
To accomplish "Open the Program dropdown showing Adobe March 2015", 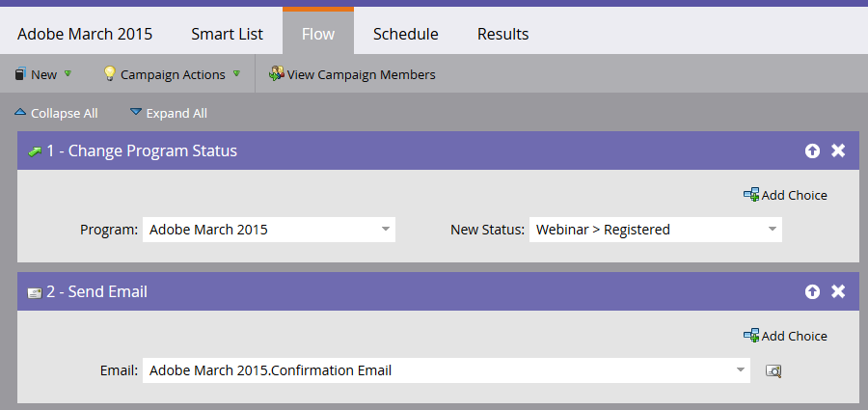I will pyautogui.click(x=385, y=230).
